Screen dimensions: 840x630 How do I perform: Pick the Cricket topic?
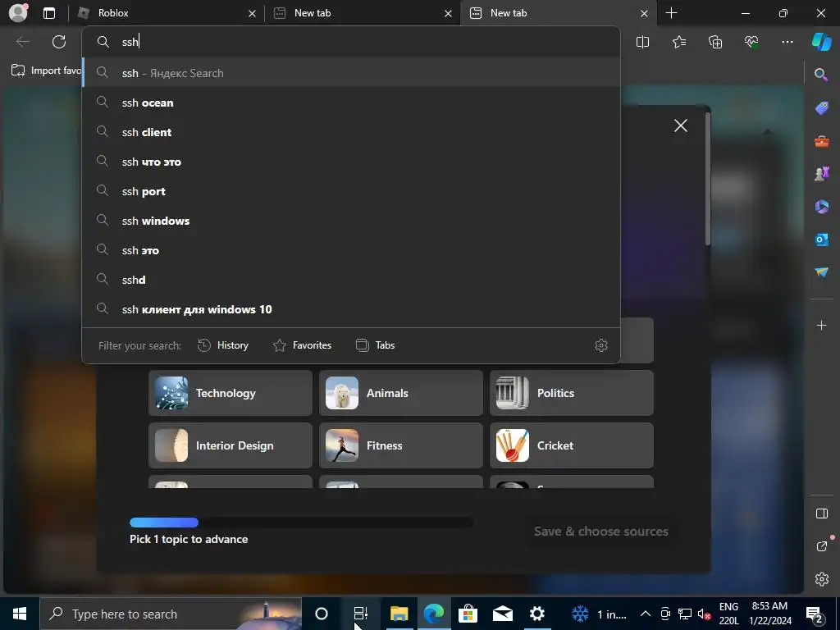pyautogui.click(x=572, y=445)
